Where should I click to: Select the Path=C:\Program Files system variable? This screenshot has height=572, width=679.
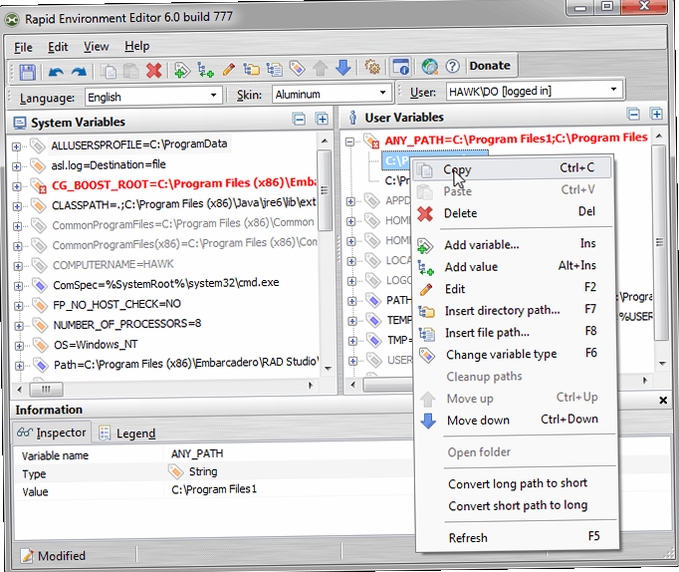point(186,363)
